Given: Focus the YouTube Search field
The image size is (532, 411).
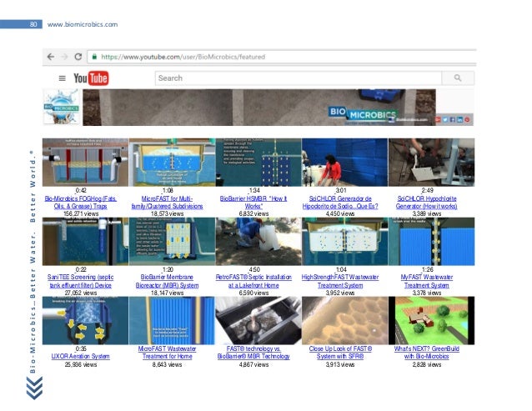Looking at the screenshot, I should (299, 78).
